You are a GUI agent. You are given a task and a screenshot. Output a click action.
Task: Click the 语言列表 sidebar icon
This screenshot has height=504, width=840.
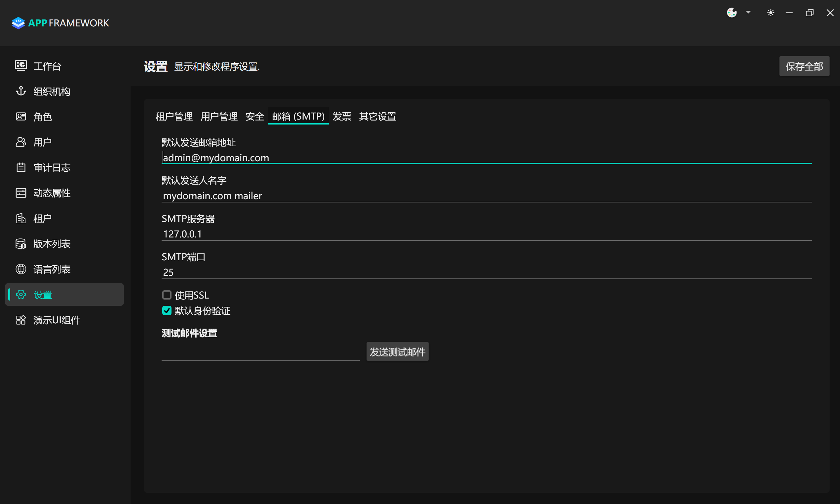point(21,269)
